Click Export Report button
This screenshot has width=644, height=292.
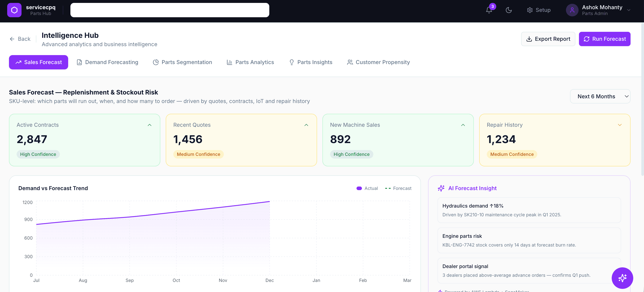click(548, 39)
